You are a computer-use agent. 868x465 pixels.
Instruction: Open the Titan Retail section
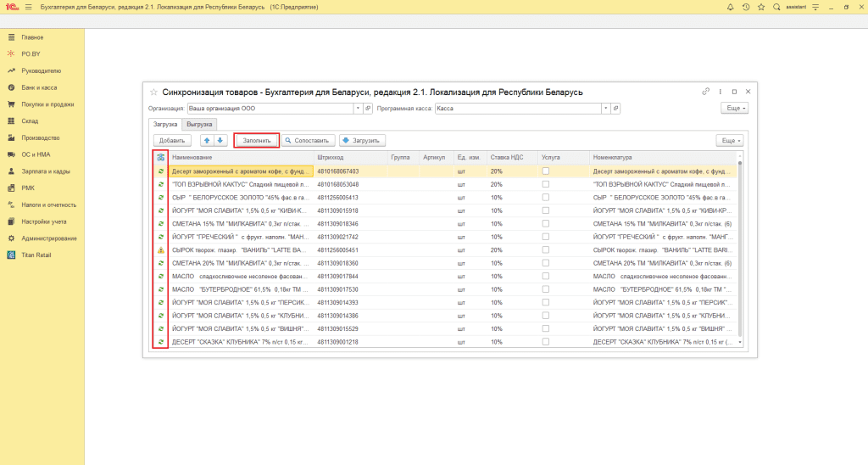(36, 255)
